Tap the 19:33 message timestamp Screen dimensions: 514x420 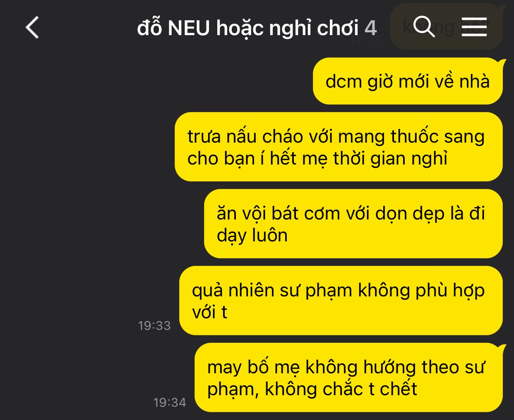[154, 326]
